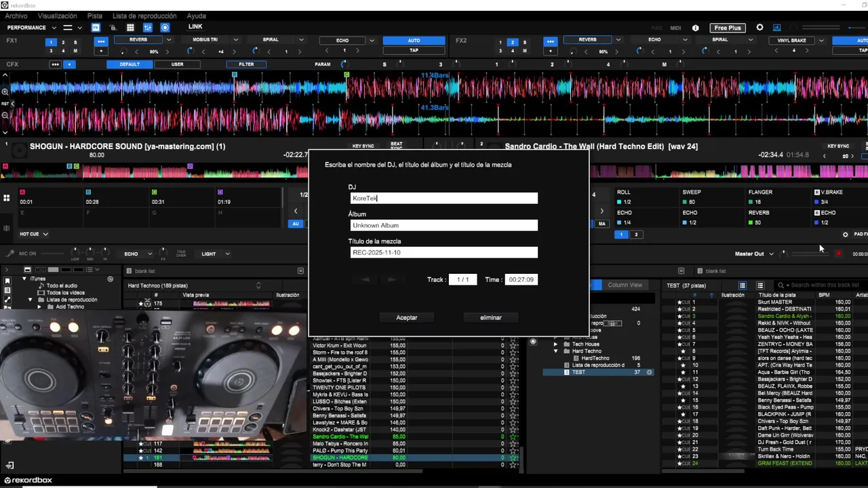868x488 pixels.
Task: Toggle the CFX USER bank button
Action: (x=177, y=64)
